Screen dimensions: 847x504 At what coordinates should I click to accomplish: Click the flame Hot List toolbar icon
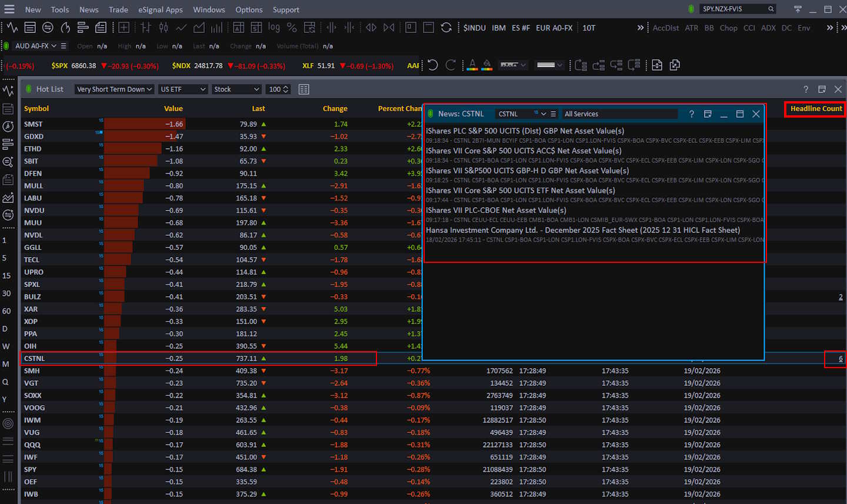(x=65, y=28)
